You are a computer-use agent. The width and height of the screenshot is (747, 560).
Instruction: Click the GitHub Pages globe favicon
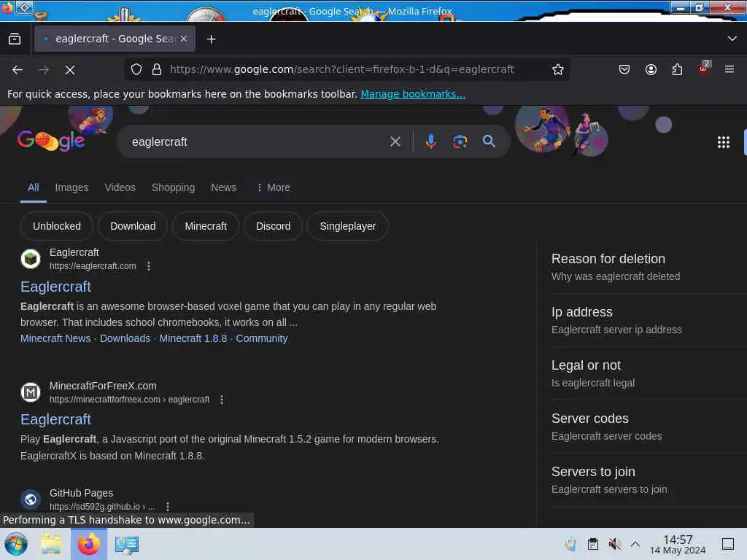pyautogui.click(x=31, y=499)
